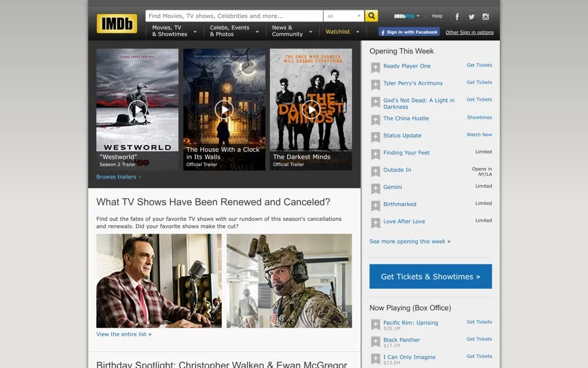Get Tickets for God's Not Dead
This screenshot has height=368, width=588.
tap(479, 99)
